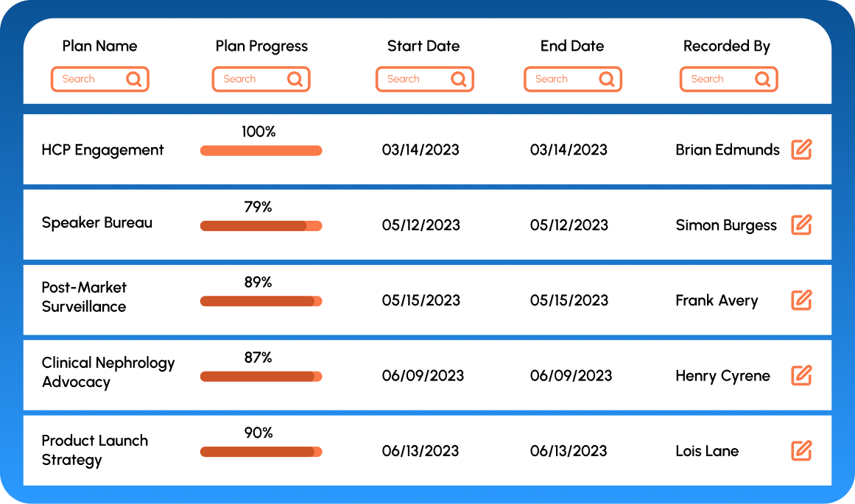Click the HCP Engagement 100% progress bar
This screenshot has width=855, height=504.
[x=261, y=151]
